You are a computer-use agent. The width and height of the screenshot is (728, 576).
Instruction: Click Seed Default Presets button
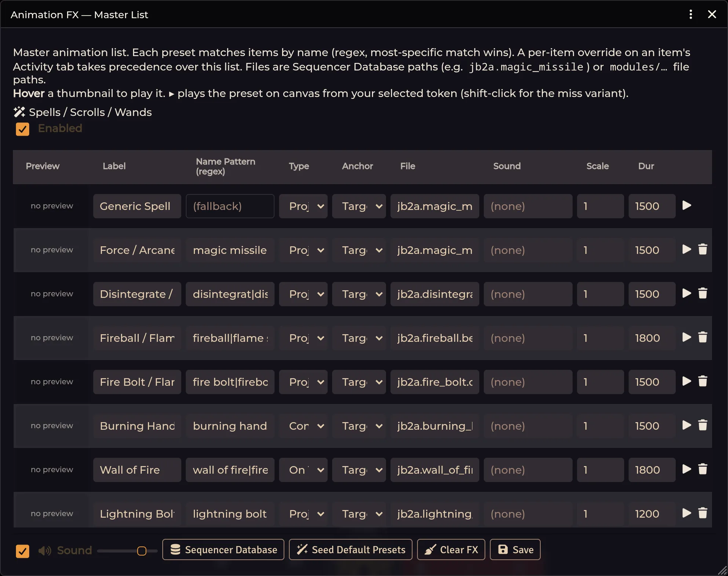point(351,549)
